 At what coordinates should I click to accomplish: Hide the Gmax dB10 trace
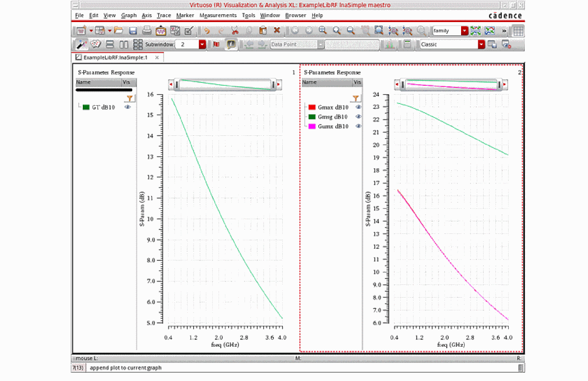point(358,107)
